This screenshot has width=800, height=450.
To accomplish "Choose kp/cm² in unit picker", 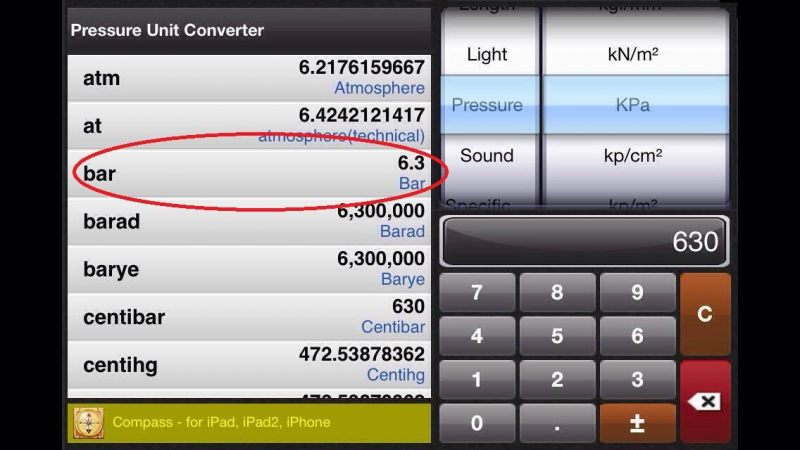I will 633,156.
